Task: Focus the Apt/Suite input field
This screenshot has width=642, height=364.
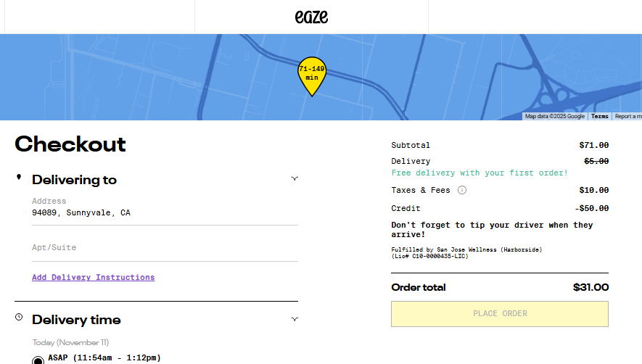Action: pos(164,248)
